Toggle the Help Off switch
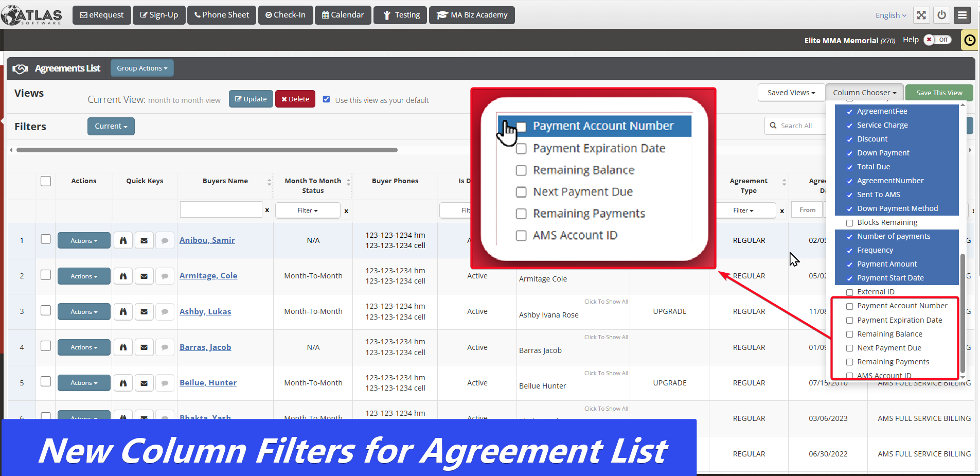Screen dimensions: 980x476 938,40
